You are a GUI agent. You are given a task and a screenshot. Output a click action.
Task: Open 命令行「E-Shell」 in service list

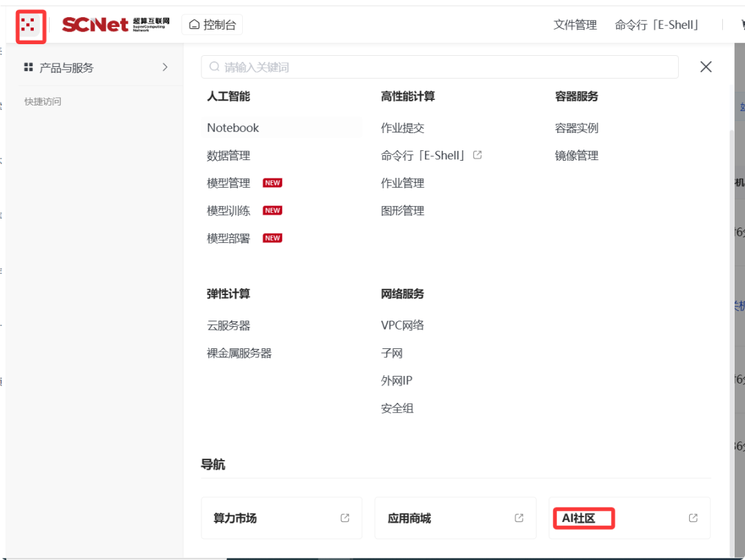(x=423, y=155)
